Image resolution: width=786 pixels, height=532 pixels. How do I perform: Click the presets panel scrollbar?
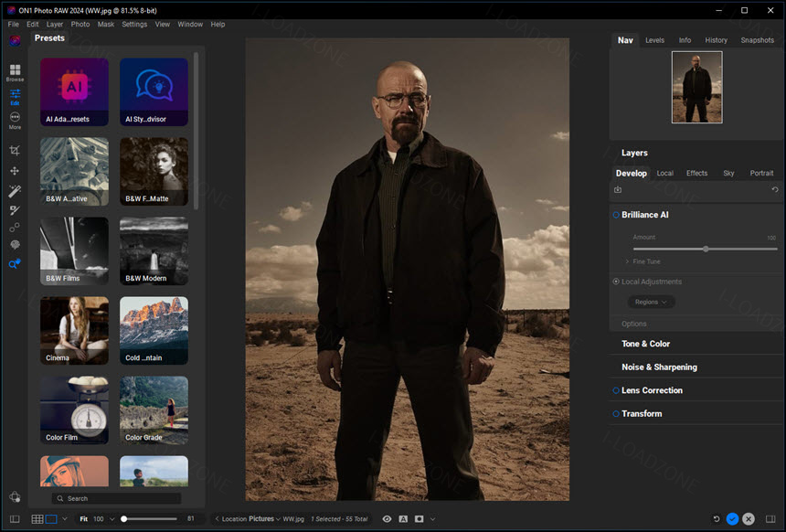[x=196, y=132]
